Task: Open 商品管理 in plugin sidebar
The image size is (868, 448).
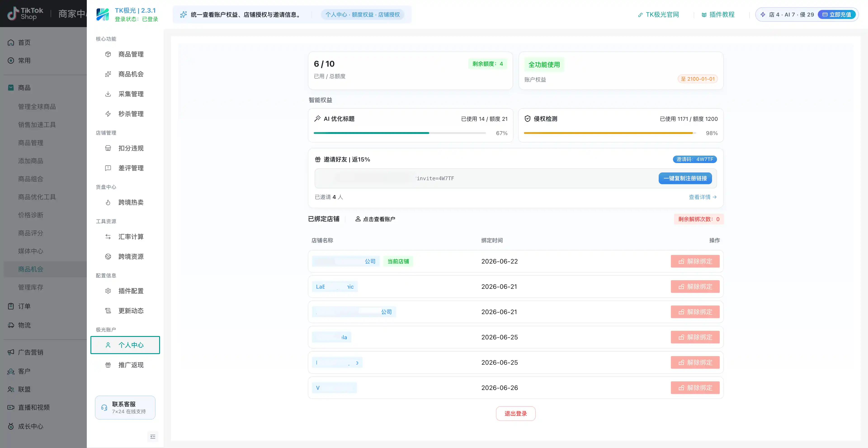Action: point(125,54)
